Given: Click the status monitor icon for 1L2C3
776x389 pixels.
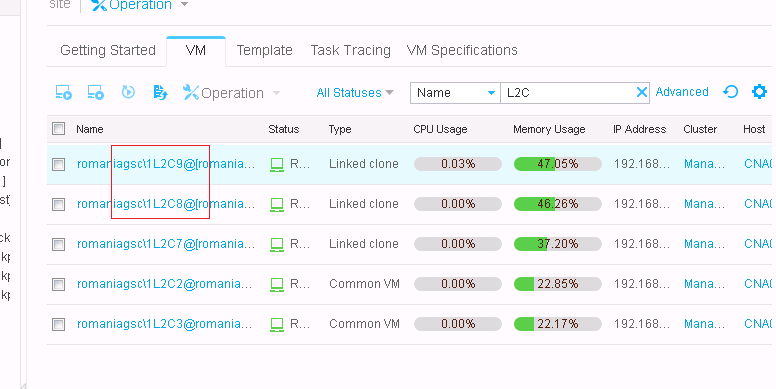Looking at the screenshot, I should tap(277, 325).
